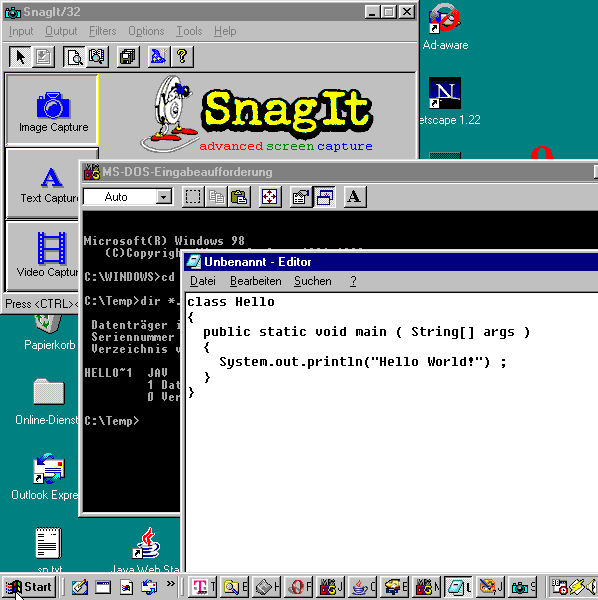Click the Paste icon in MS-DOS toolbar

239,197
